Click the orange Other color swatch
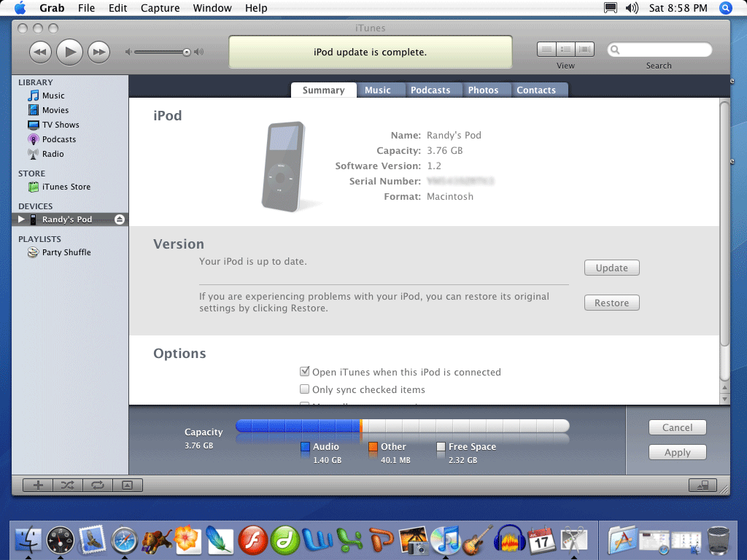747x560 pixels. point(373,447)
